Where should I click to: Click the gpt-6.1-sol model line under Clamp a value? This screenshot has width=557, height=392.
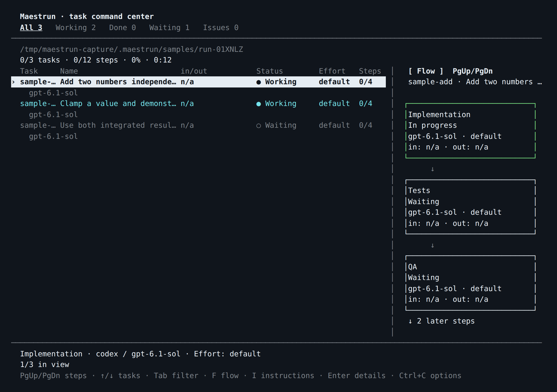[x=53, y=115]
